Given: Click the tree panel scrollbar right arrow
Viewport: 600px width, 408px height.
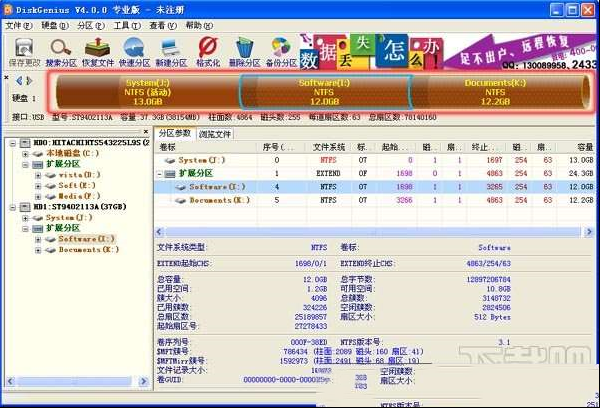Looking at the screenshot, I should [x=143, y=381].
